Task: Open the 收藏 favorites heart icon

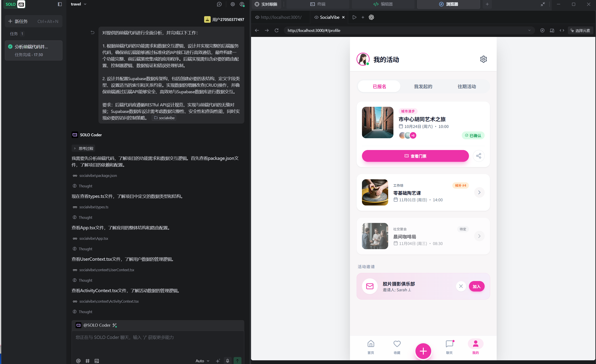Action: click(397, 344)
